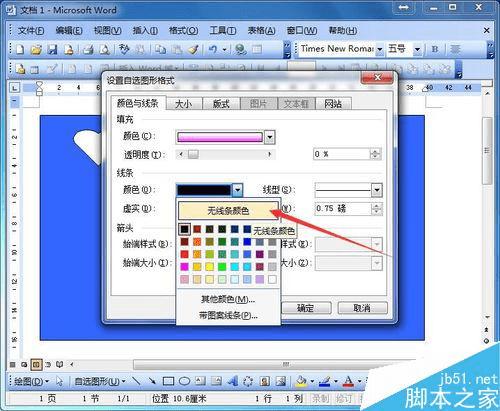
Task: Switch to the 网站 tab
Action: (x=333, y=104)
